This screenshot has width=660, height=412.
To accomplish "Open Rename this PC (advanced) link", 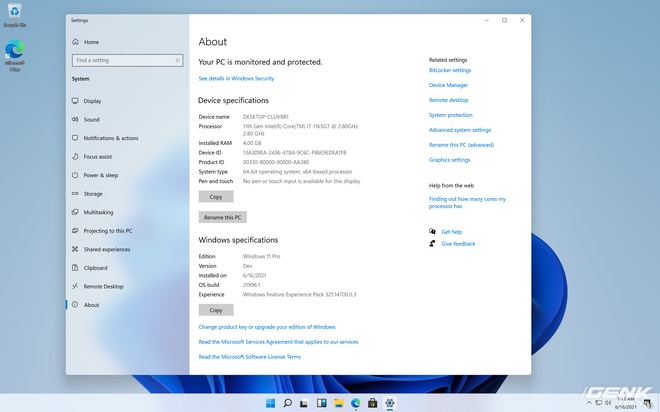I will (461, 145).
